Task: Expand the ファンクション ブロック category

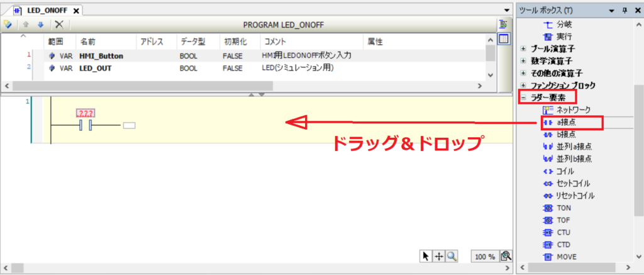Action: coord(524,85)
